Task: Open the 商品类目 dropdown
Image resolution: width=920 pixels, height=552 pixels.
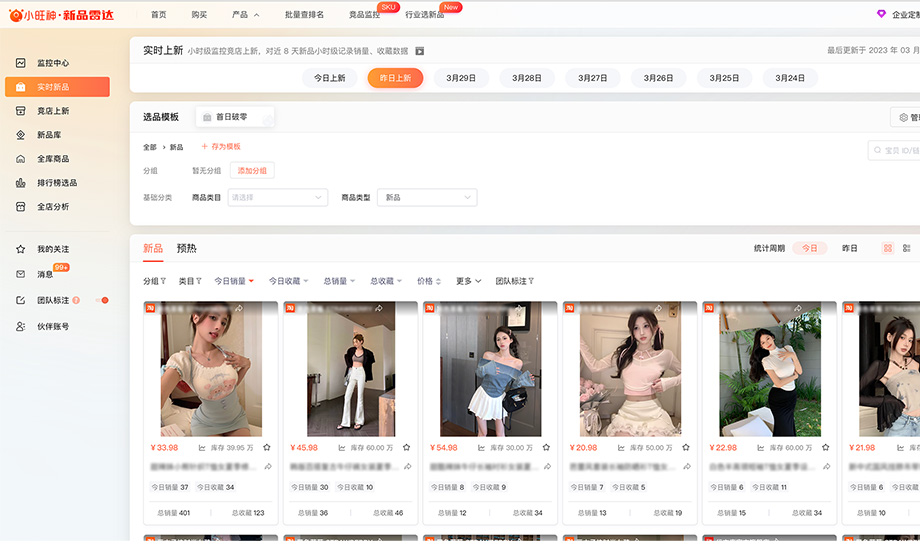Action: coord(278,198)
